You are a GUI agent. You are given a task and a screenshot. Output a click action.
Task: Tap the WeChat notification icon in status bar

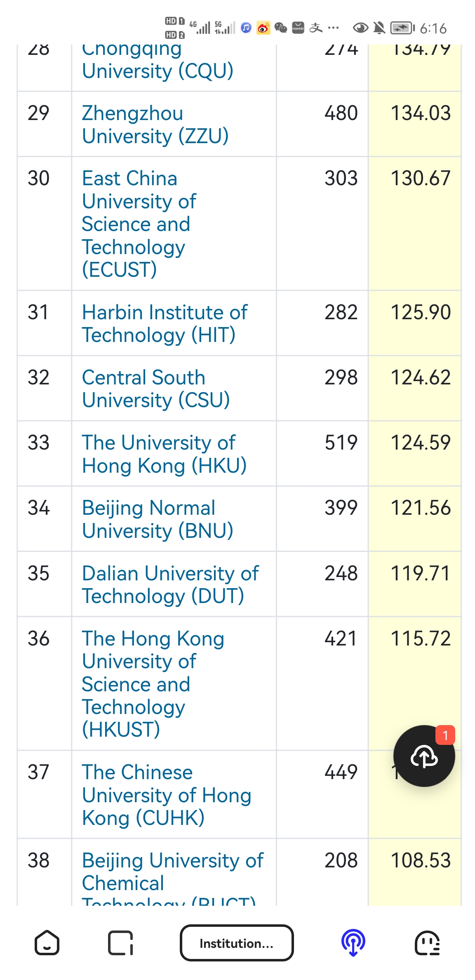(x=280, y=28)
